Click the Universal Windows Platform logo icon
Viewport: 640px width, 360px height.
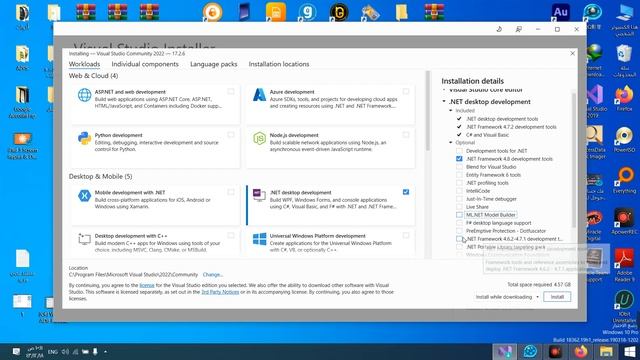(259, 239)
